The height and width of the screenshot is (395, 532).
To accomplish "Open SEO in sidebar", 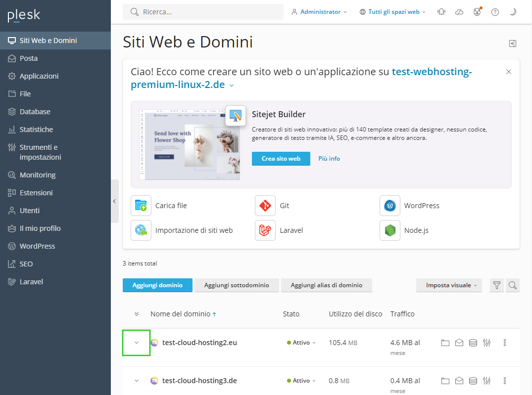I will pyautogui.click(x=55, y=264).
